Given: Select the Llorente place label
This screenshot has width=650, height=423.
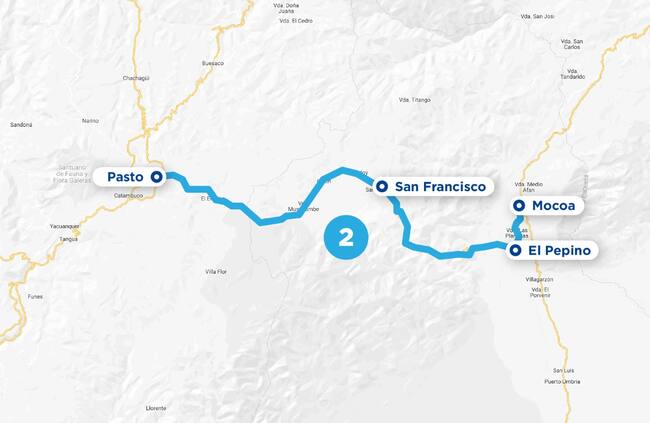Looking at the screenshot, I should click(x=156, y=408).
